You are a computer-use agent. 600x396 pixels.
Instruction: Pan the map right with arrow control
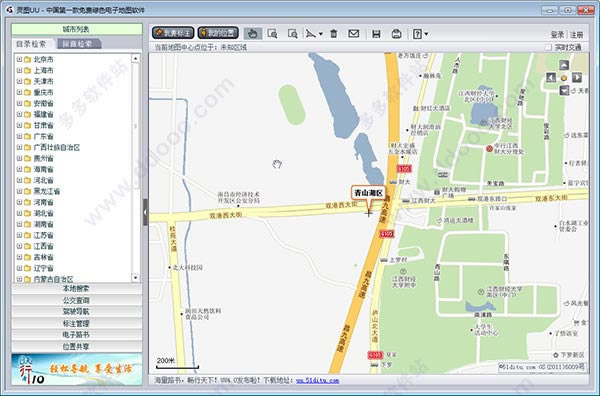pos(577,78)
